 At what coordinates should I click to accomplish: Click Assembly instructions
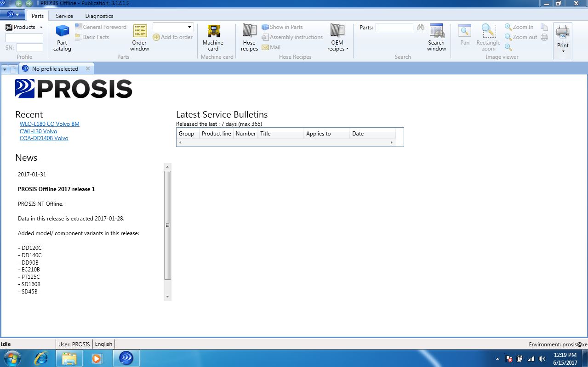coord(292,37)
